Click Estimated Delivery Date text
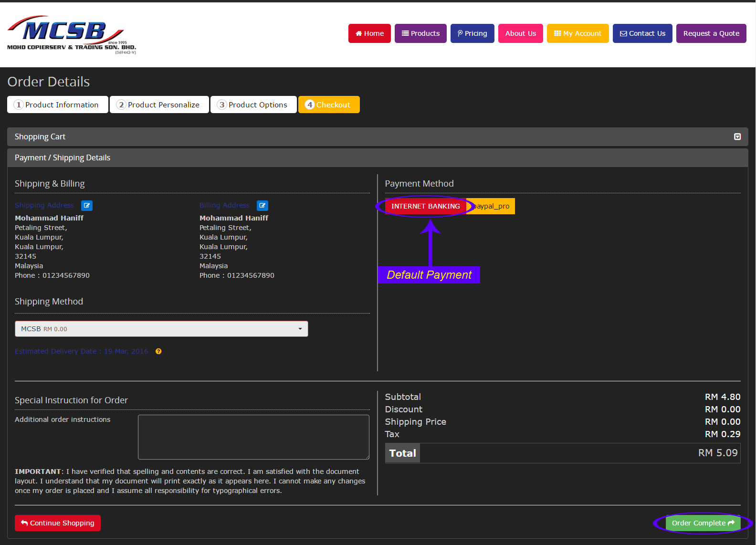Viewport: 756px width, 545px height. [x=82, y=351]
